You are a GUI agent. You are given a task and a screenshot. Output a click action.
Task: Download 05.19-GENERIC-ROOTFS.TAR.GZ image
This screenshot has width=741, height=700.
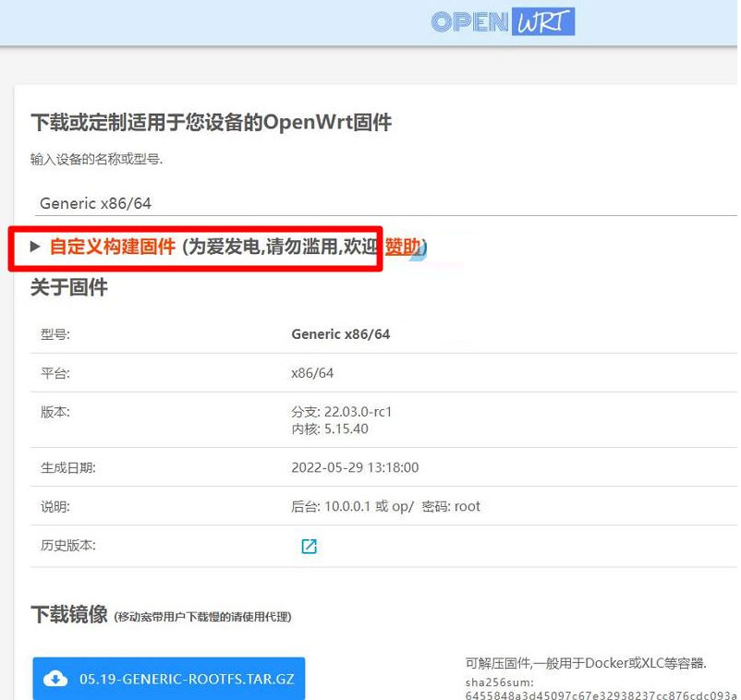[169, 679]
